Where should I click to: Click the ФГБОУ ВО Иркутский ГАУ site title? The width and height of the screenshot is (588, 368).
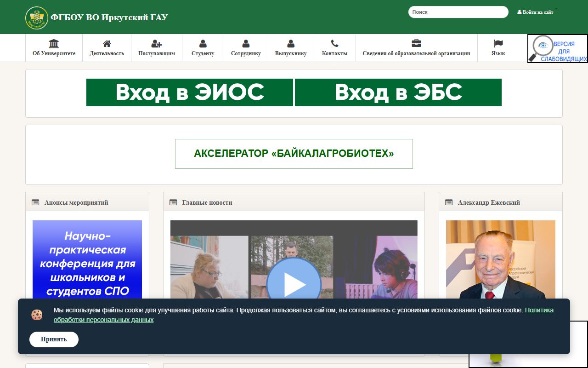[109, 17]
